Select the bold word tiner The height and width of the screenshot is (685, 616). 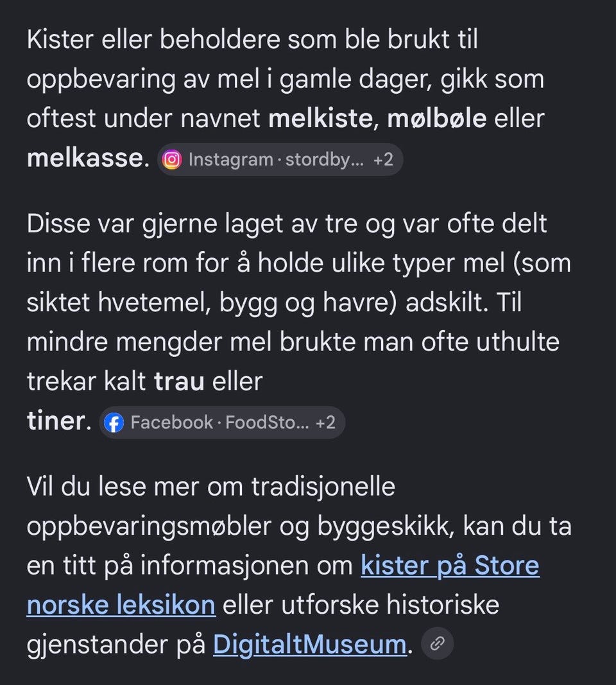[56, 421]
